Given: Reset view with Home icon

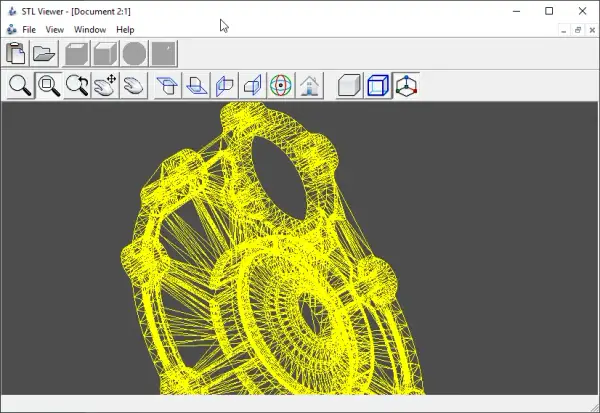Looking at the screenshot, I should click(x=310, y=85).
